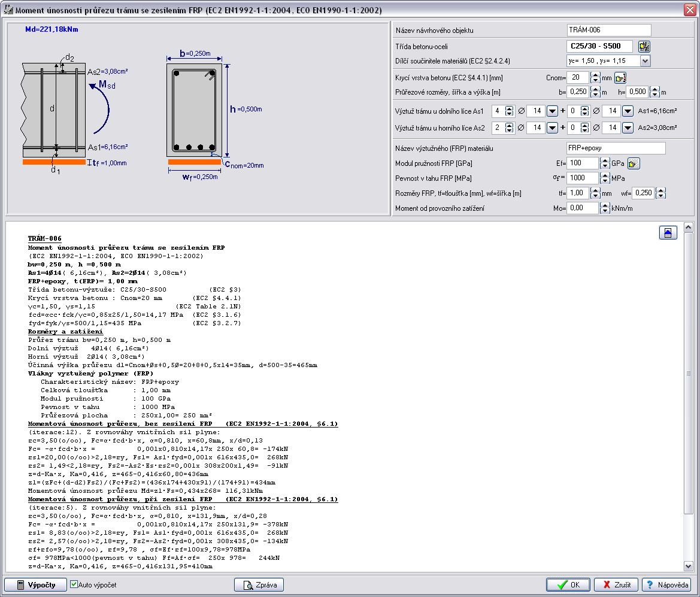Expand the material partial factors dropdown

645,60
